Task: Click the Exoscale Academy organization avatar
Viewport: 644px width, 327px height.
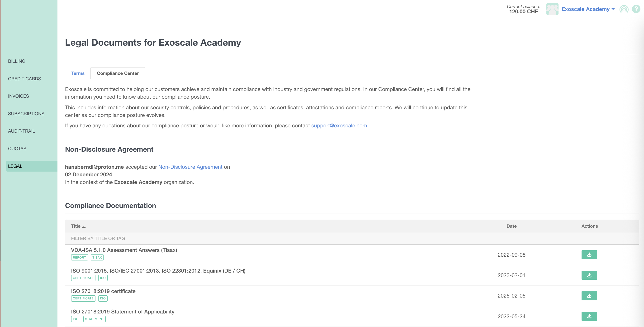Action: (x=552, y=9)
